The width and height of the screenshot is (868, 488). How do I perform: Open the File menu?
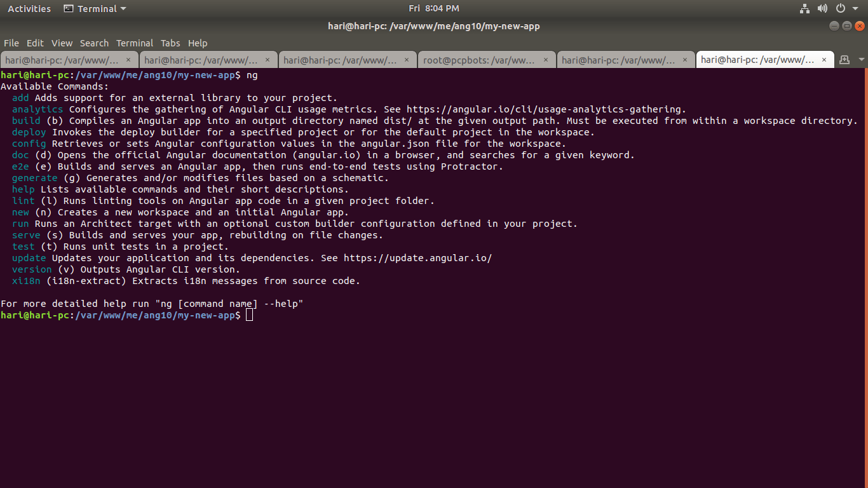point(11,43)
